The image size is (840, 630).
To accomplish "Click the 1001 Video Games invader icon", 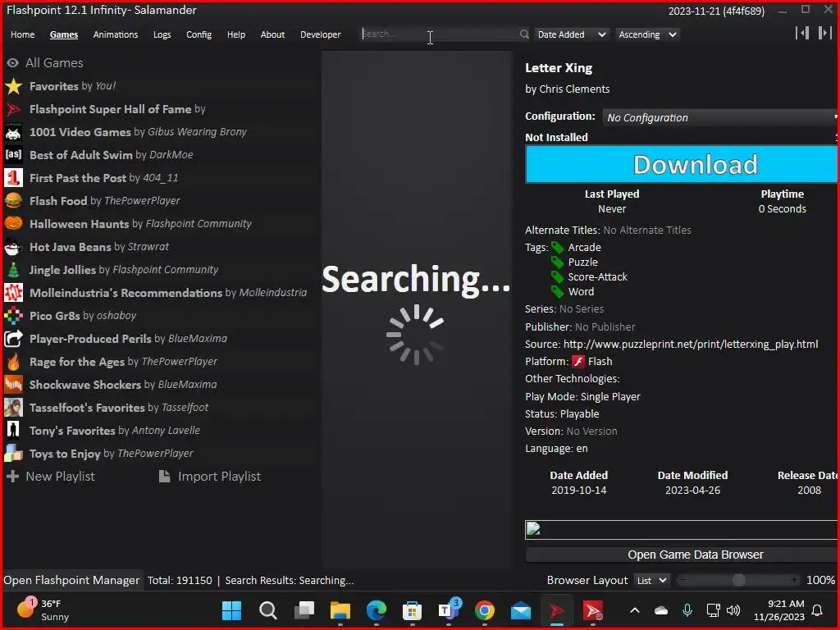I will coord(13,132).
